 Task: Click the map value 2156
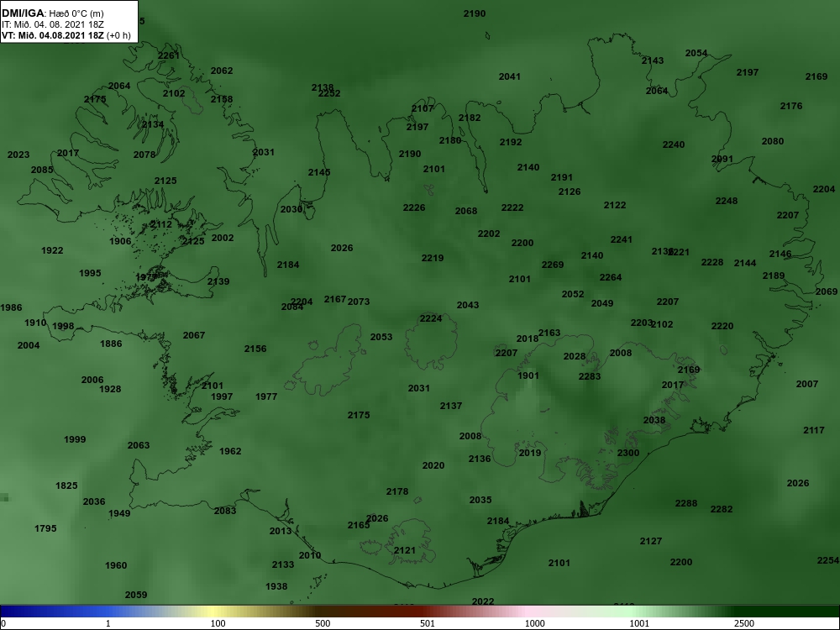tap(255, 349)
